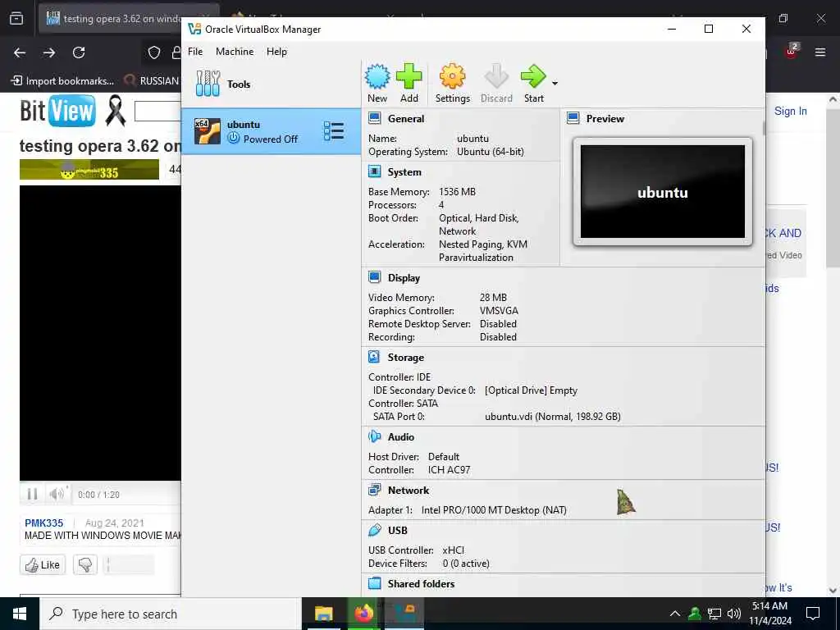Mute the BitView video volume icon
840x630 pixels.
56,494
